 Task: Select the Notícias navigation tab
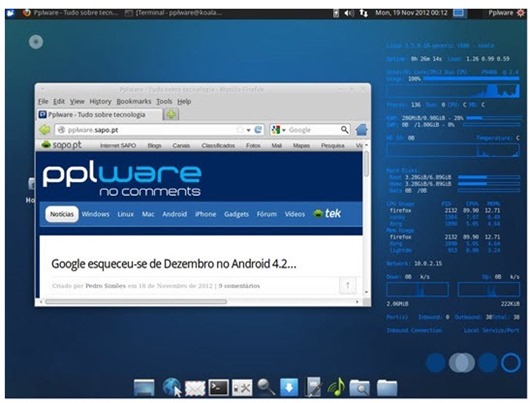click(x=62, y=214)
